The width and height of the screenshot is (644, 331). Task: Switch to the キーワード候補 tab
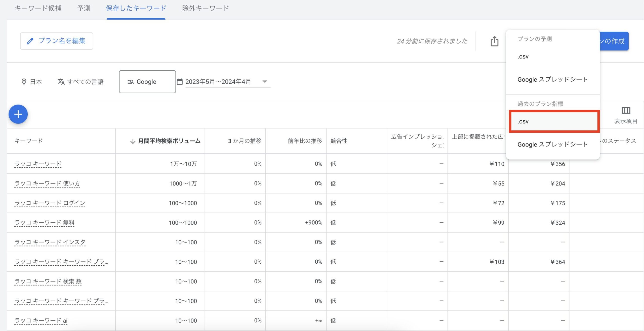coord(38,8)
